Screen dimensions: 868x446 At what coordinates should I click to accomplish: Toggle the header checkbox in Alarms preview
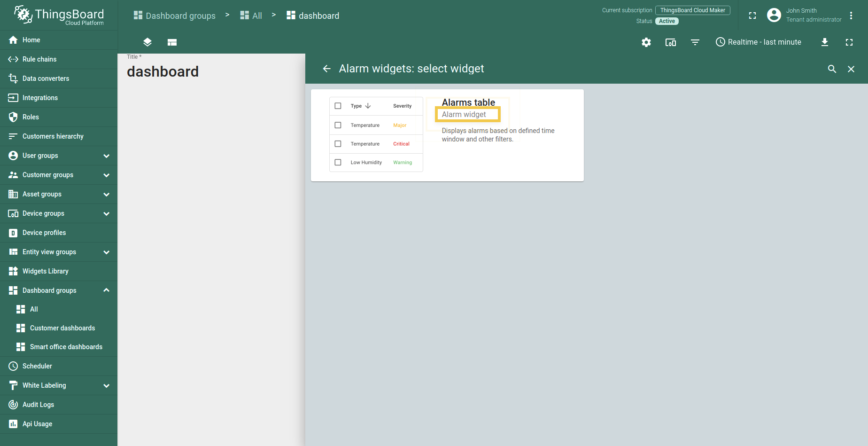click(x=338, y=106)
